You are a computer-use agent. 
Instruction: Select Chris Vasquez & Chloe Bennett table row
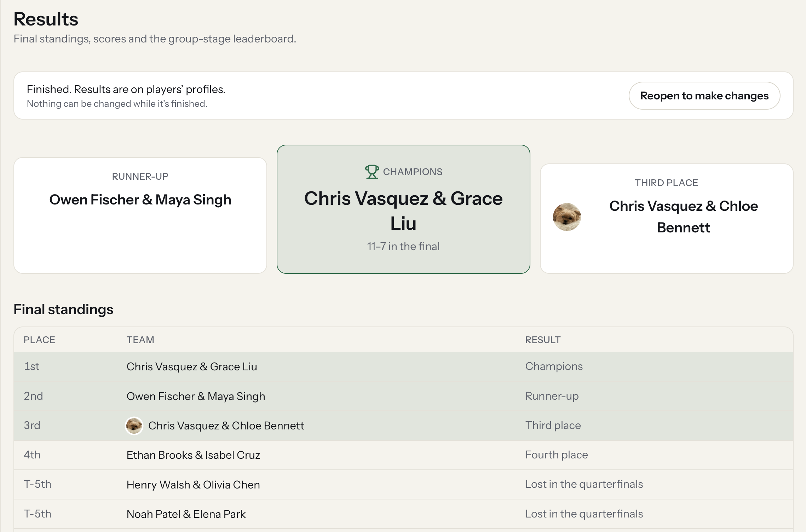(x=403, y=426)
